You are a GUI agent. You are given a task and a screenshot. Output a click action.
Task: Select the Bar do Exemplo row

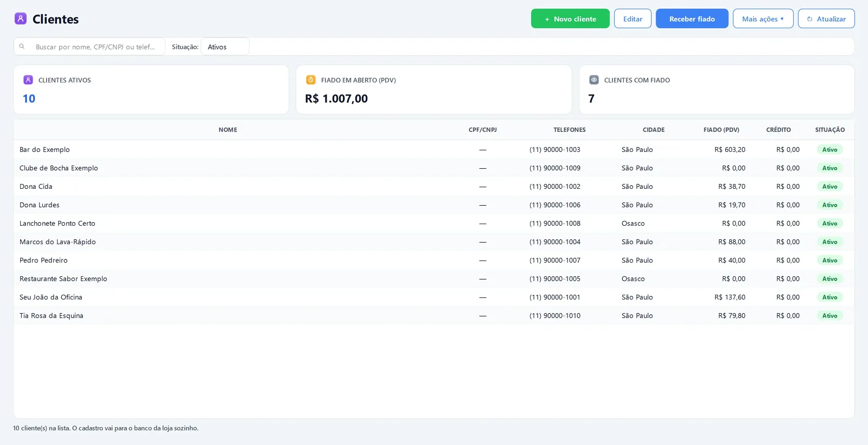pos(434,149)
